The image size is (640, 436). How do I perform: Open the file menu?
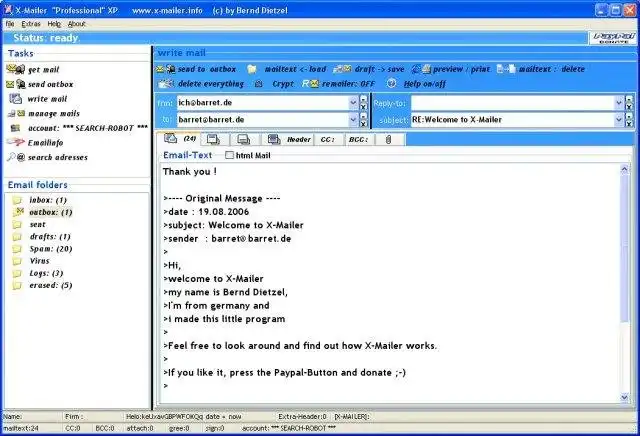pos(10,24)
